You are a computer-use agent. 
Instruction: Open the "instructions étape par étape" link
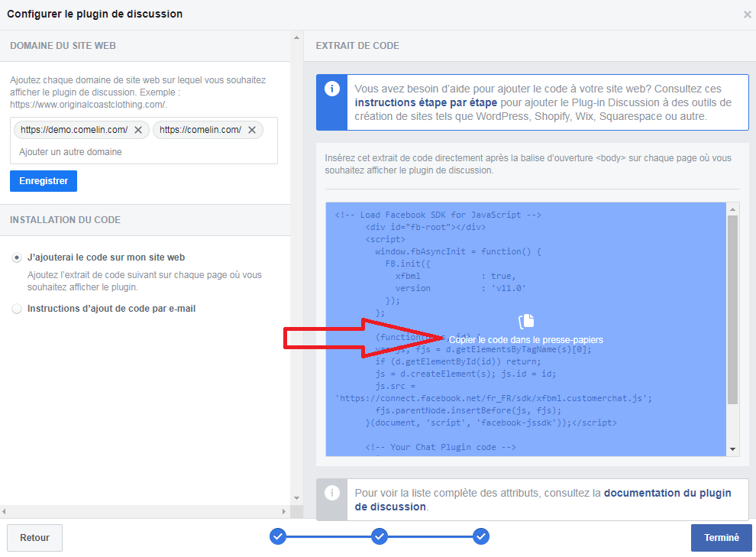pyautogui.click(x=426, y=102)
